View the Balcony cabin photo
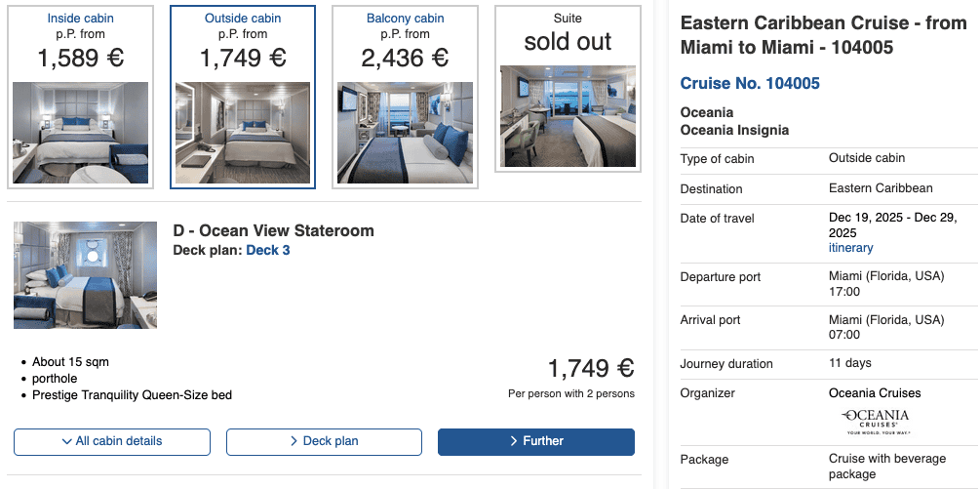 click(x=405, y=133)
